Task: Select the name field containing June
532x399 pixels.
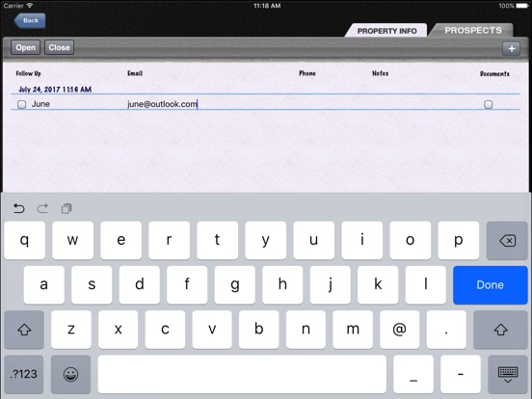Action: pyautogui.click(x=40, y=104)
